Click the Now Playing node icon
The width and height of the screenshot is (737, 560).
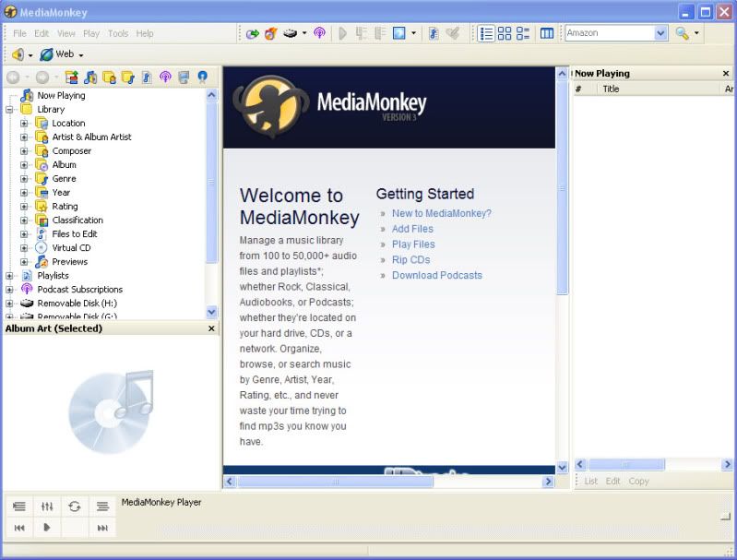[x=27, y=95]
